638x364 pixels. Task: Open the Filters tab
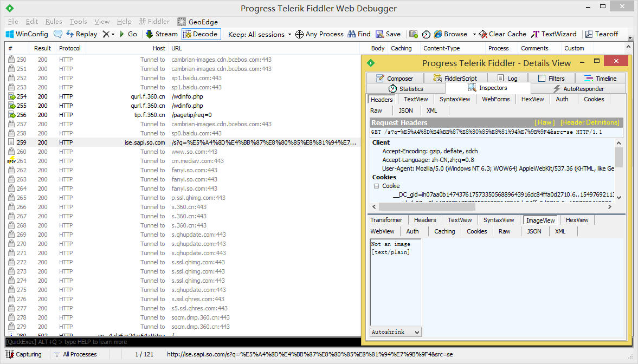[x=552, y=79]
